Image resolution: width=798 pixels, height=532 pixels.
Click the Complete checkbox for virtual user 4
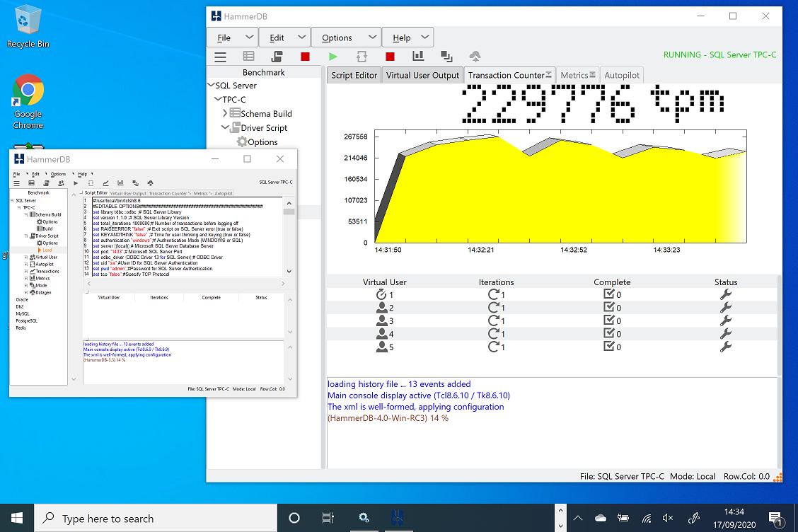coord(608,334)
